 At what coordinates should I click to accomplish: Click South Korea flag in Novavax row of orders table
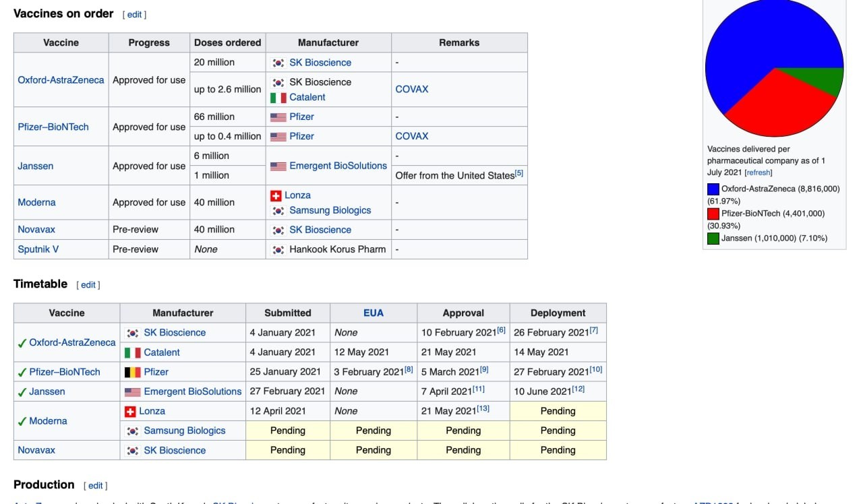[278, 230]
